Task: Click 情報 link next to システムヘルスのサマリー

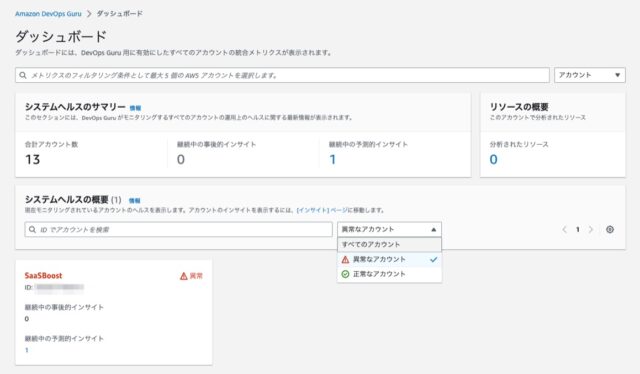Action: coord(135,108)
